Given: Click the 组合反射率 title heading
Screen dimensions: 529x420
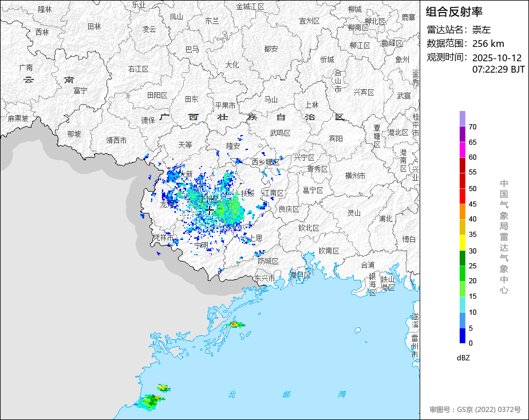Looking at the screenshot, I should (455, 11).
